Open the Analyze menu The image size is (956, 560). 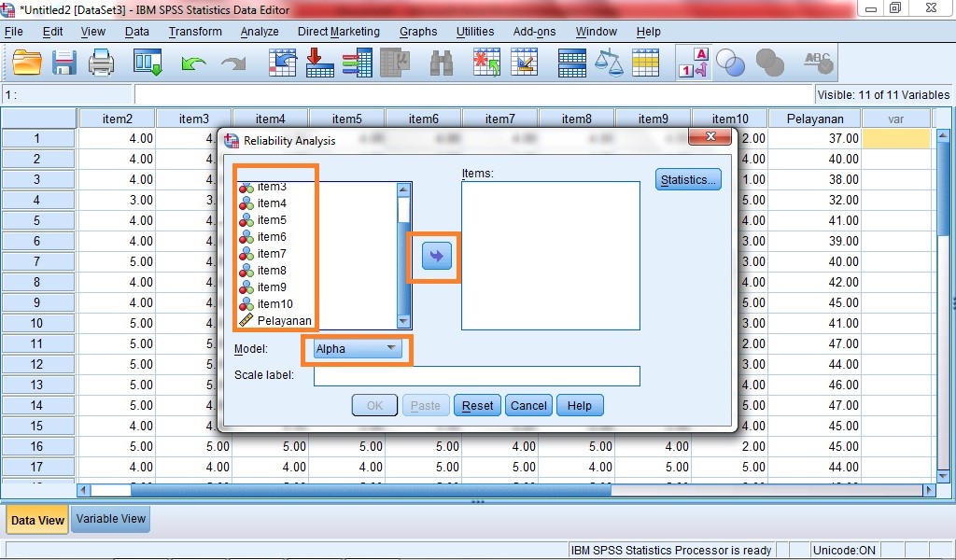pos(260,31)
